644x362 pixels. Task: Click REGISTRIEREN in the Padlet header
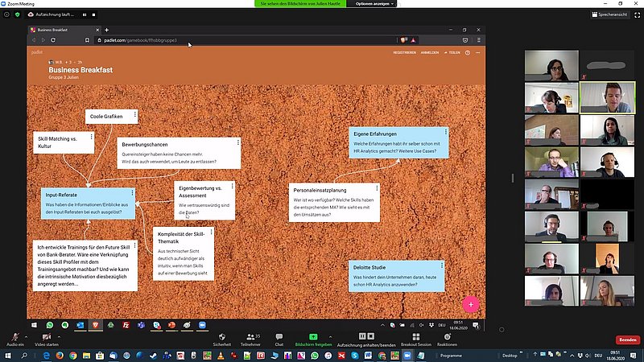tap(404, 52)
